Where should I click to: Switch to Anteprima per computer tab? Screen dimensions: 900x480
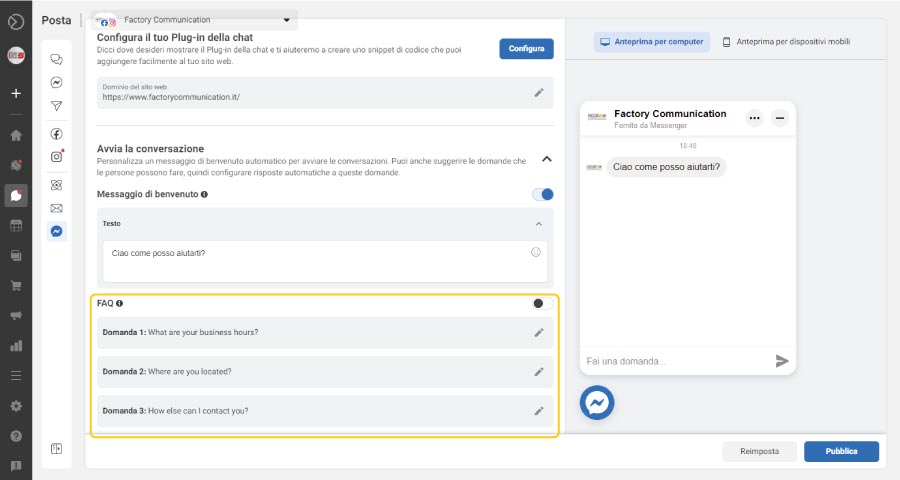651,42
